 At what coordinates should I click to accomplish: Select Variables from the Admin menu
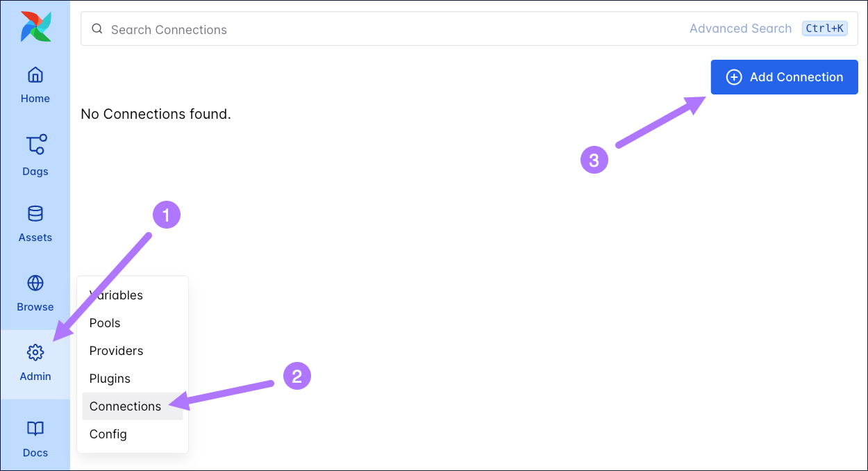(x=116, y=295)
